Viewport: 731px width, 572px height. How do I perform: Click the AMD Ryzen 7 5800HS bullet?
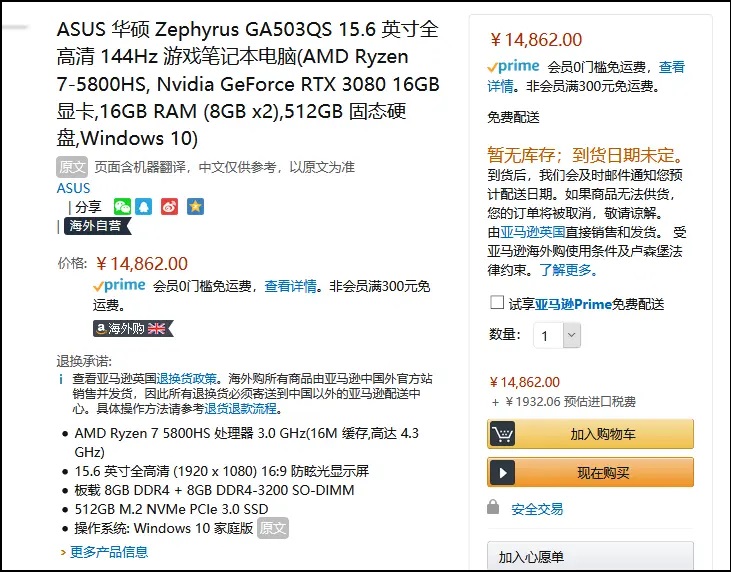(247, 442)
